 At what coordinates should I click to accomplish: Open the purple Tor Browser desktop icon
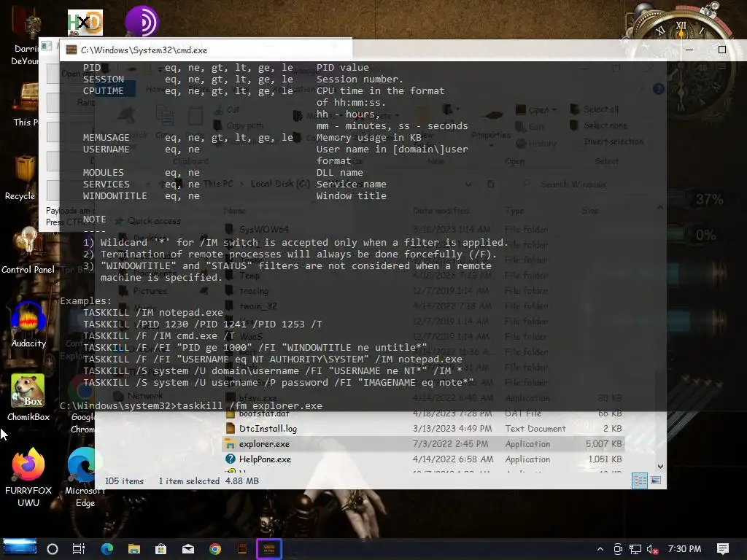point(142,21)
